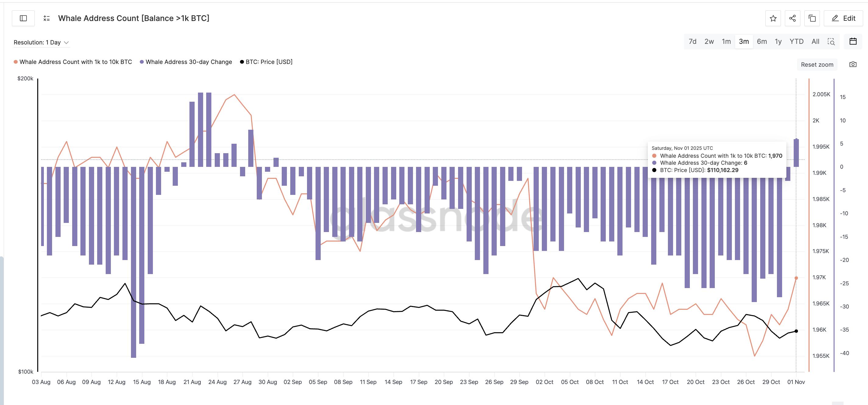Open the Resolution: 1 Day dropdown
Image resolution: width=868 pixels, height=405 pixels.
pos(38,42)
